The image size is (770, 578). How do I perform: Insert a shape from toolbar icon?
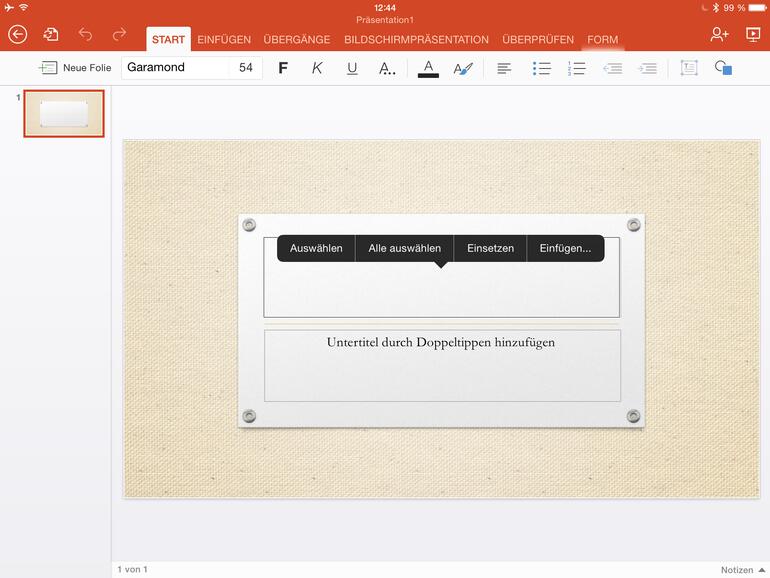coord(723,68)
